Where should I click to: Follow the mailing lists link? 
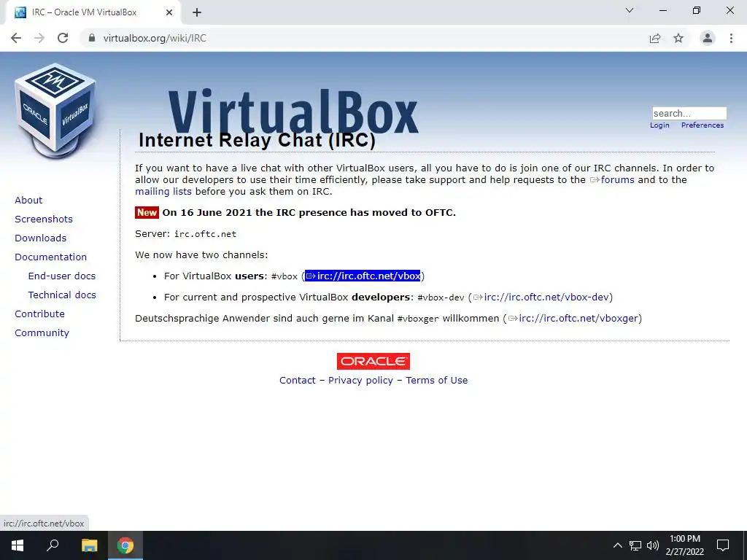(163, 192)
